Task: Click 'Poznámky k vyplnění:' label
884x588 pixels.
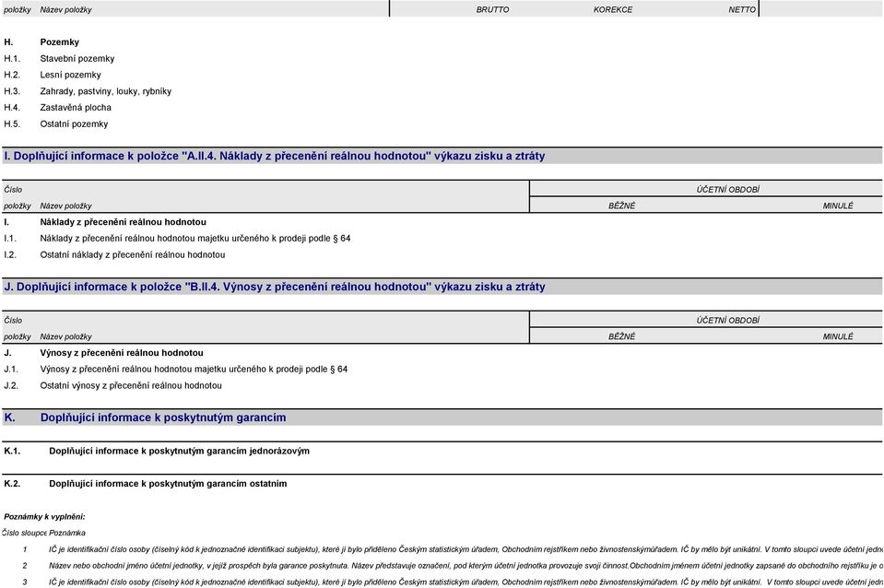Action: click(x=44, y=516)
